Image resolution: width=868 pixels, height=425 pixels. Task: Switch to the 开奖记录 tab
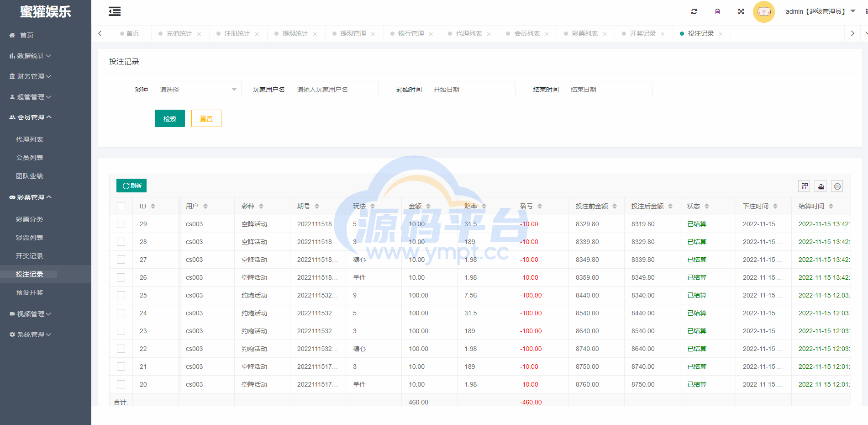[x=643, y=33]
